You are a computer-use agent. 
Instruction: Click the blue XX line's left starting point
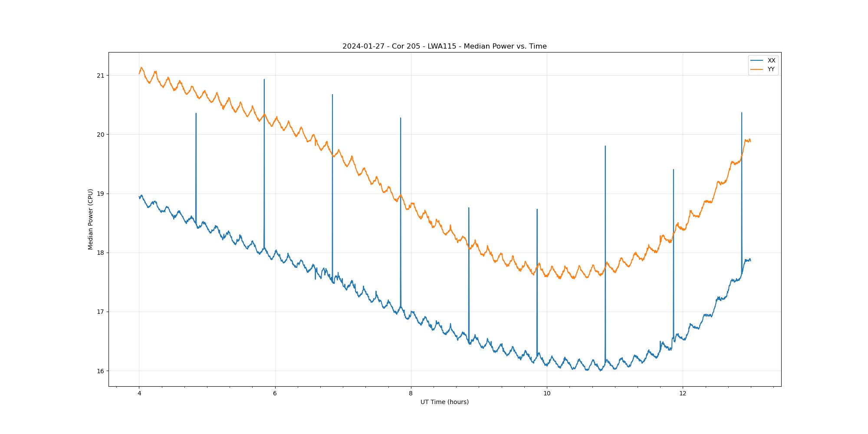139,197
